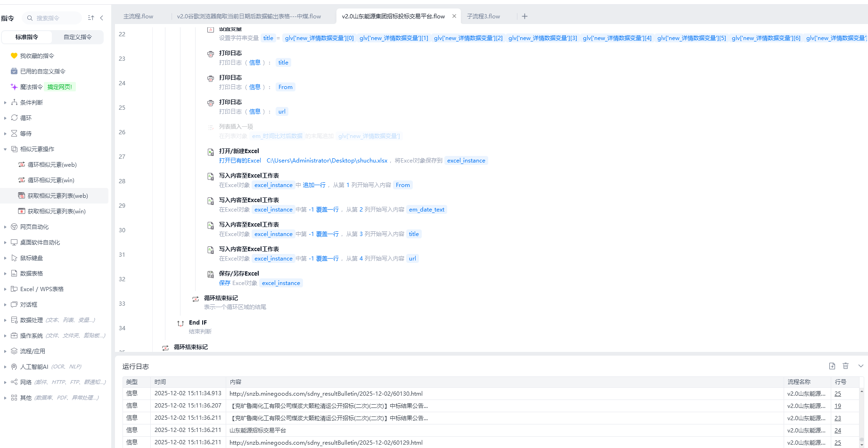Expand the 其他 category

coord(5,398)
